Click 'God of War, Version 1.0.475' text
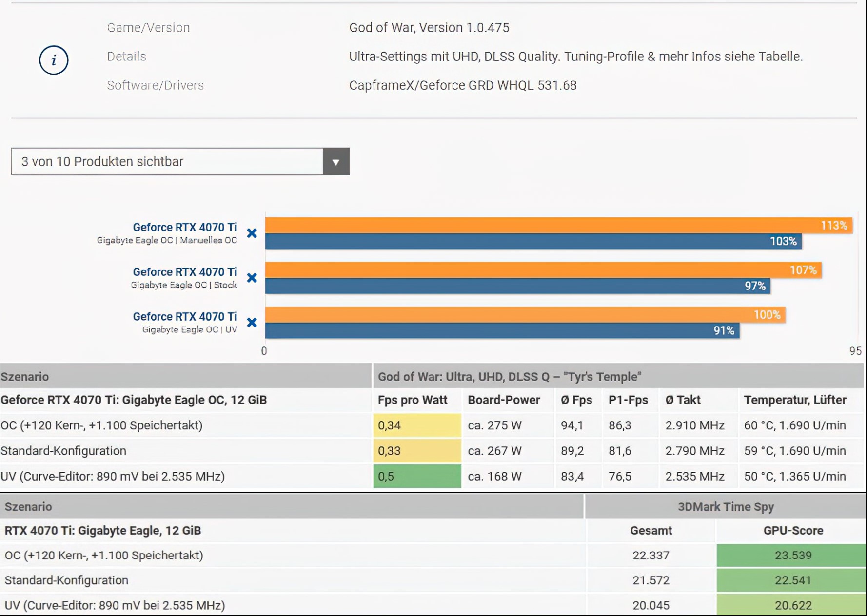867x616 pixels. [x=429, y=28]
